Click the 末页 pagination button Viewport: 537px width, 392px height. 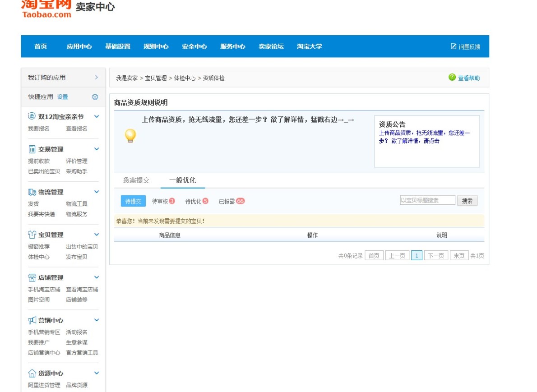pyautogui.click(x=459, y=255)
